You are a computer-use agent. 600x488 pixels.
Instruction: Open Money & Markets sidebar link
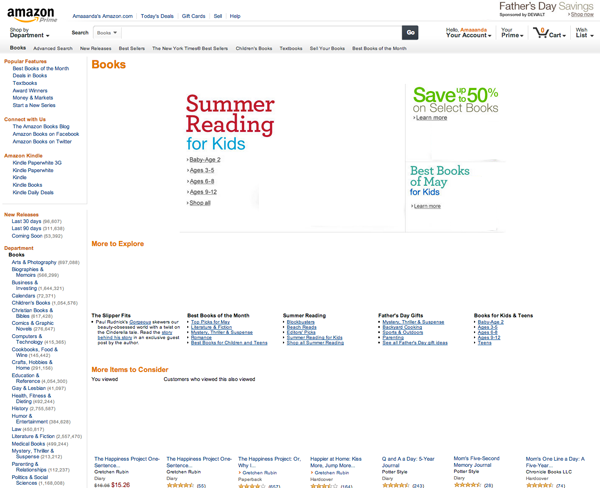point(33,98)
